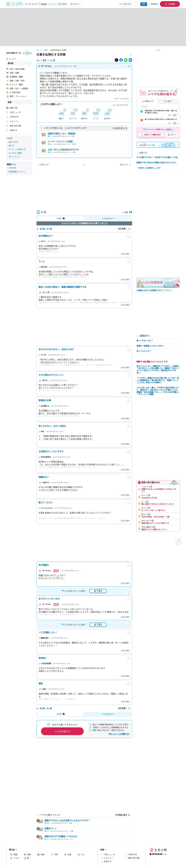Go to 前のトピ

44,165
